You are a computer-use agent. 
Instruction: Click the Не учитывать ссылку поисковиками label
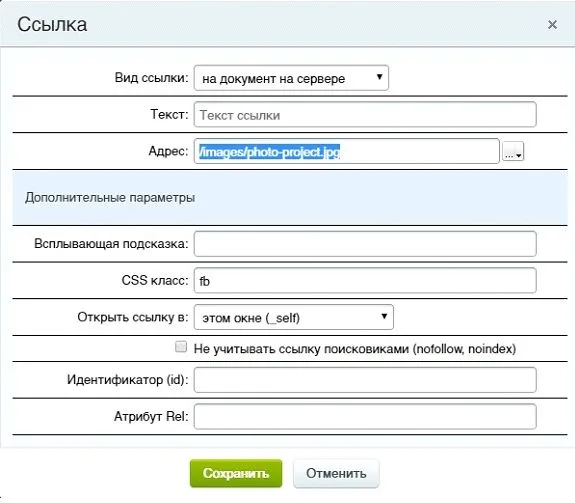click(355, 349)
